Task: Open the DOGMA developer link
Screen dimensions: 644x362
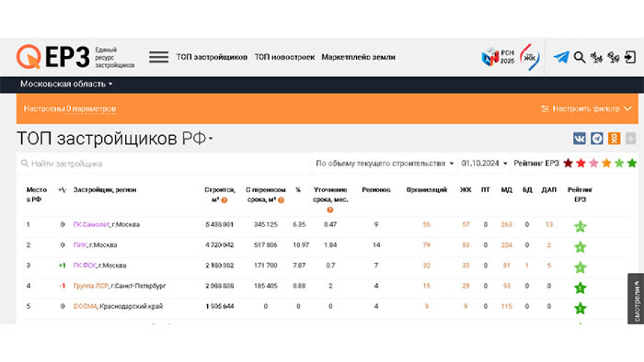Action: pyautogui.click(x=85, y=306)
